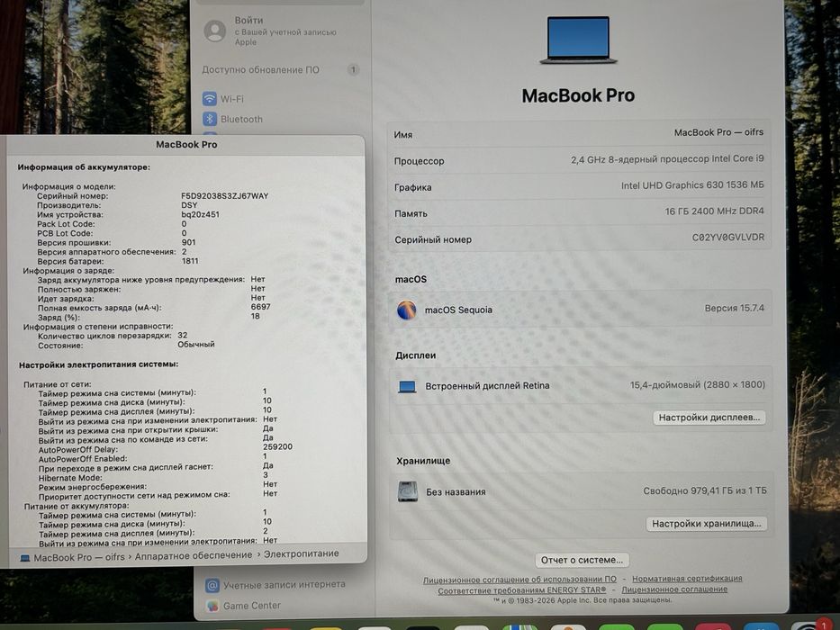
Task: Open Настройки хранилища button
Action: [706, 524]
